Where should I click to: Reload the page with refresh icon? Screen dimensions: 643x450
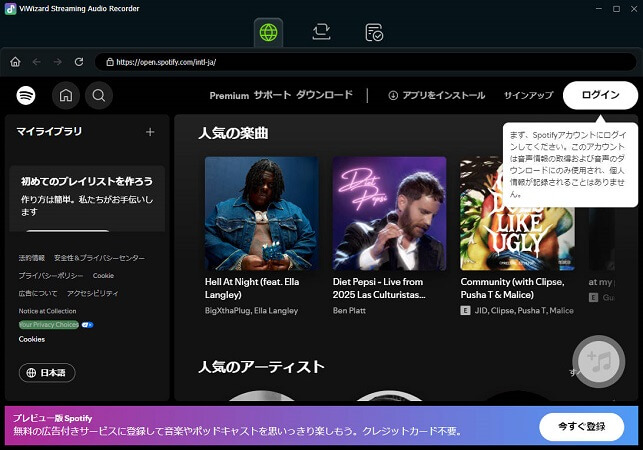point(79,62)
